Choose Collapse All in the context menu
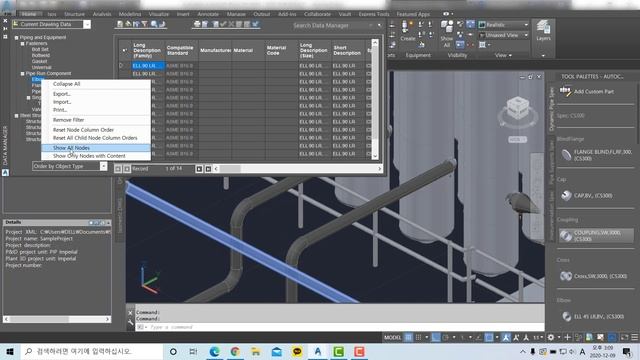640x360 pixels. coord(96,84)
